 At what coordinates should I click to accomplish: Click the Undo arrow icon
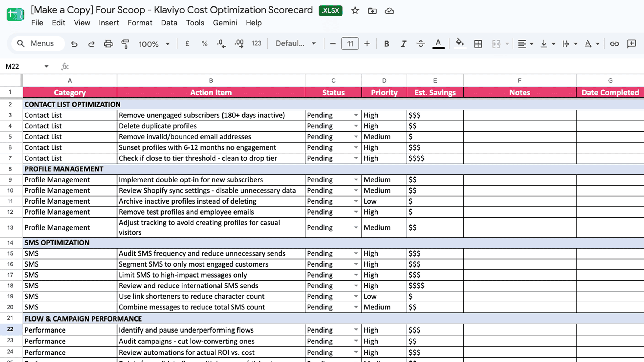pyautogui.click(x=74, y=44)
